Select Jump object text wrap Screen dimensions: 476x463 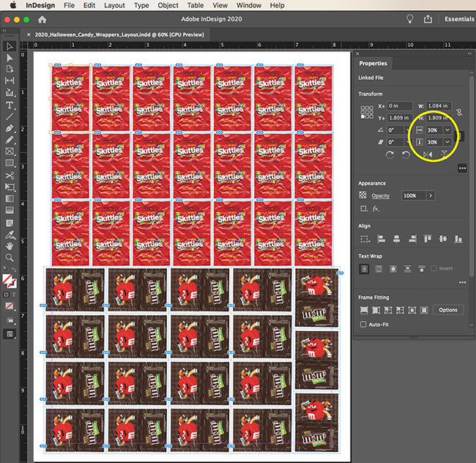407,269
